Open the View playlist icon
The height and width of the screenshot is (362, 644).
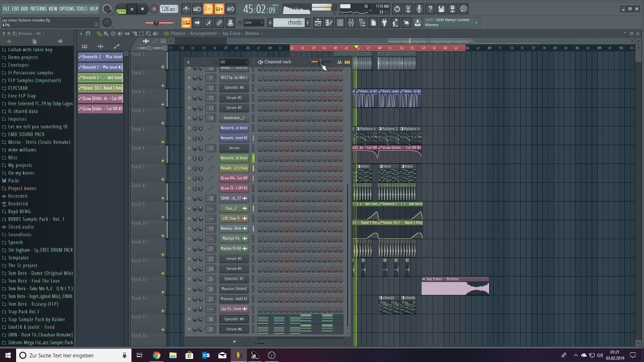click(x=318, y=23)
